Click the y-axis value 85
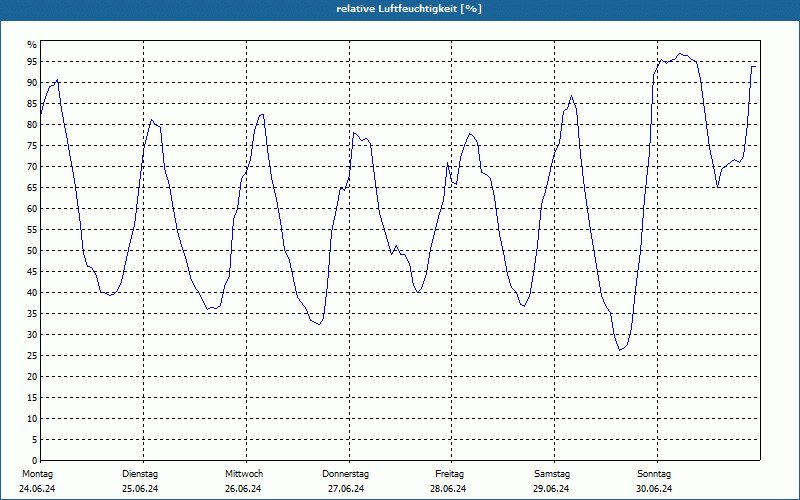Screen dimensions: 800x500 pyautogui.click(x=32, y=104)
